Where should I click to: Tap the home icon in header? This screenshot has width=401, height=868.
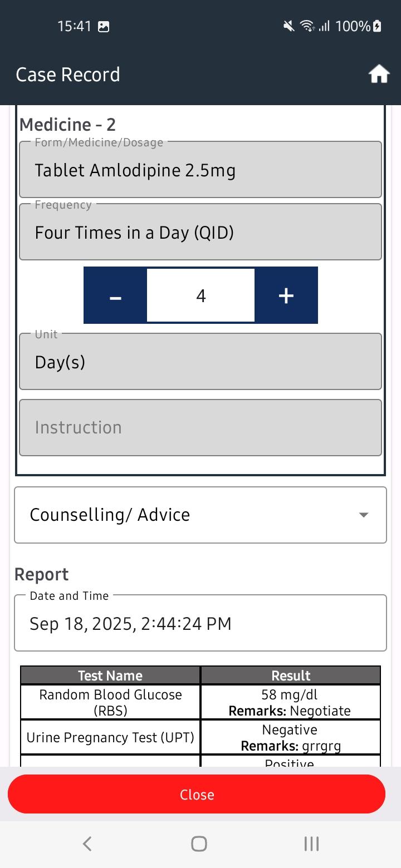click(x=379, y=74)
